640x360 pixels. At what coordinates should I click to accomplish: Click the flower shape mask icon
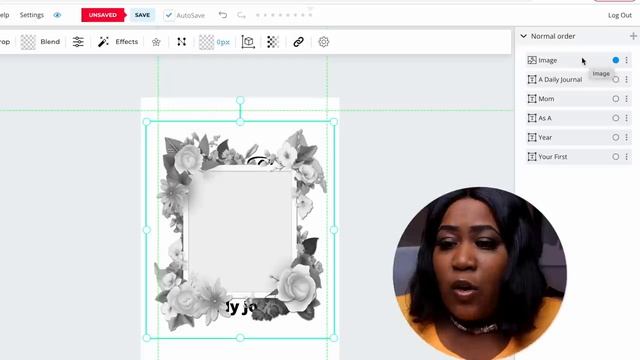(156, 42)
